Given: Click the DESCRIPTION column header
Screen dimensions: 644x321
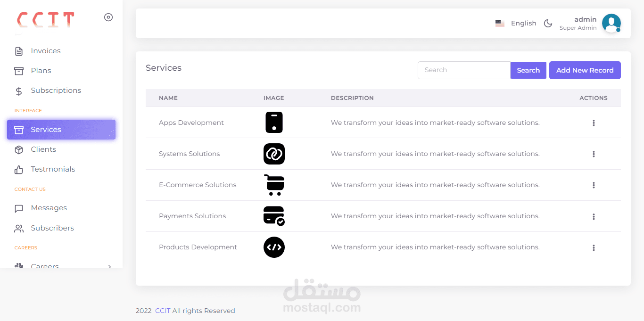Looking at the screenshot, I should [x=352, y=98].
